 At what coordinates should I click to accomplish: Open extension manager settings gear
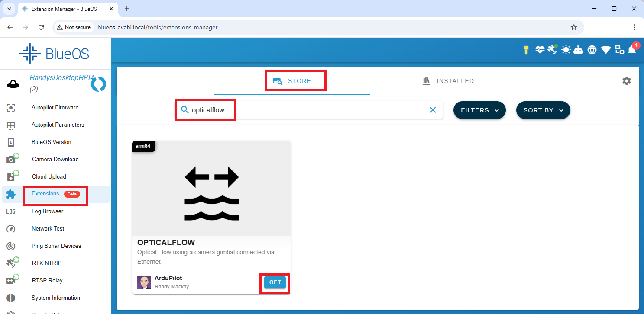point(626,81)
